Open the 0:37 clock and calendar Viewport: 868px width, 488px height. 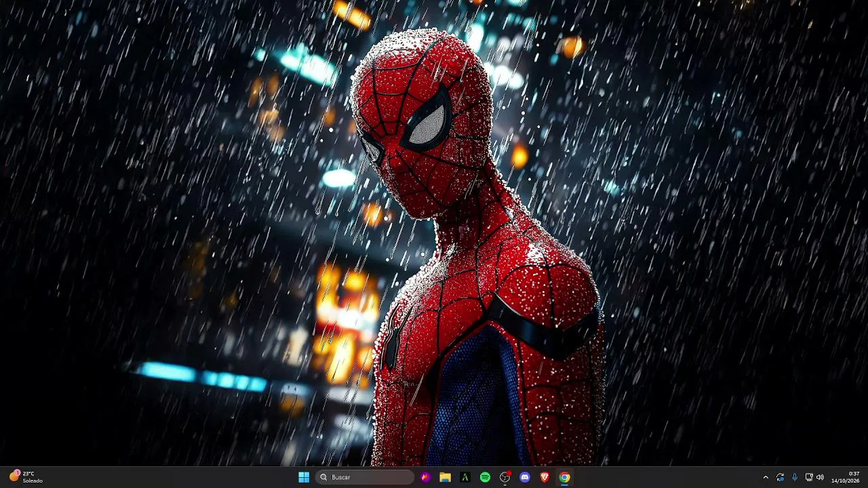[845, 477]
